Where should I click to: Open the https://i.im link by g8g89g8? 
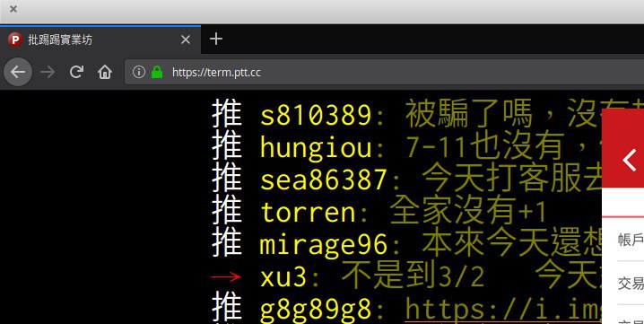coord(503,310)
